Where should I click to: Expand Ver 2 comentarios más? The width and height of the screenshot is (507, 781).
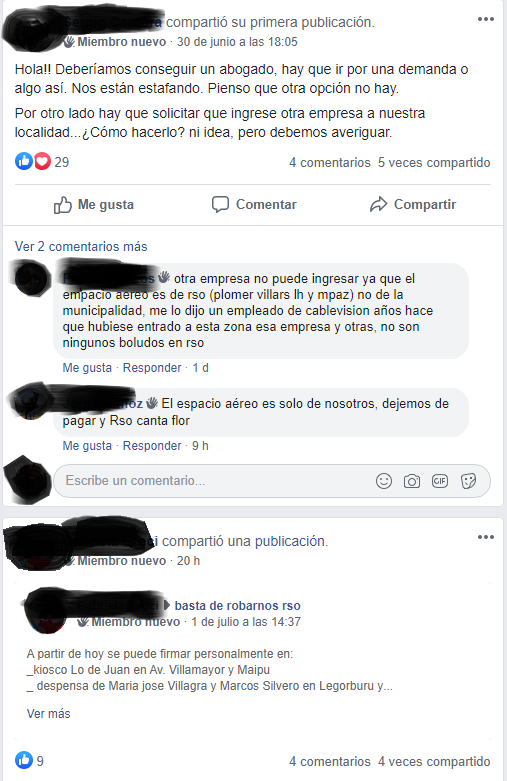81,247
